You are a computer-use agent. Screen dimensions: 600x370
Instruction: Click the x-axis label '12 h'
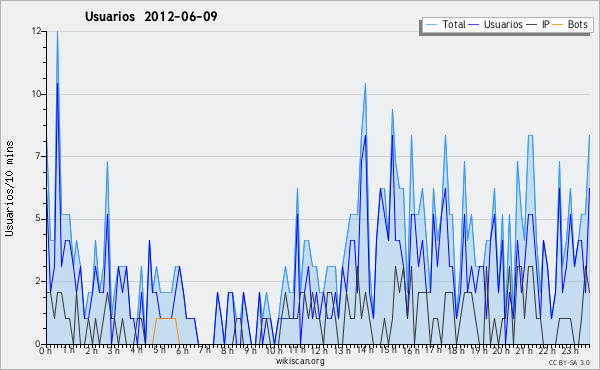click(319, 350)
